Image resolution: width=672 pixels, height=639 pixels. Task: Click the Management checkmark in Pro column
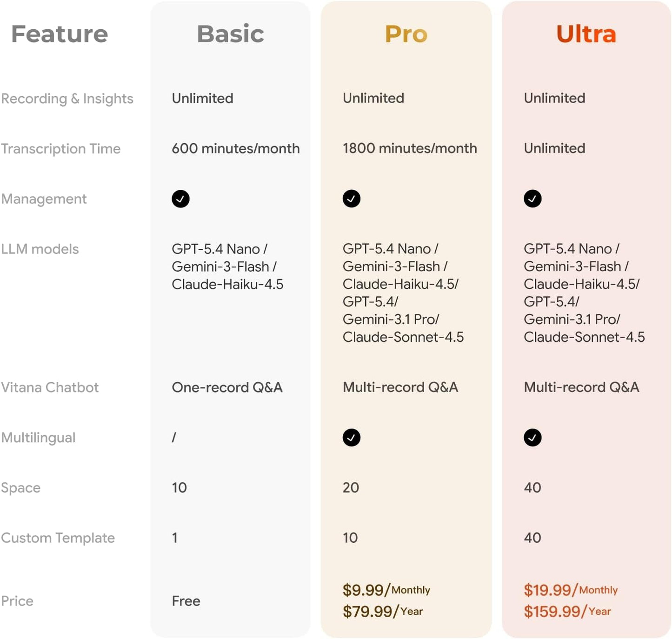pos(352,199)
